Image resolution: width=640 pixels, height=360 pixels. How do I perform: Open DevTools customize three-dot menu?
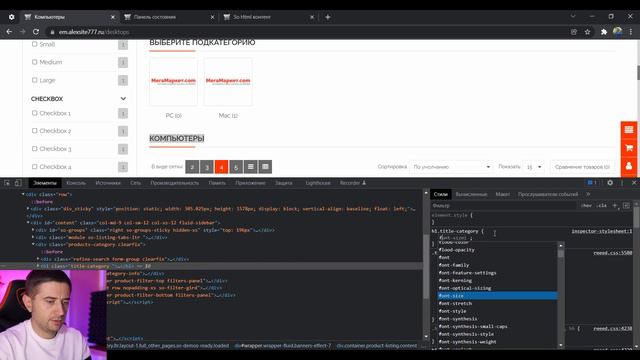(622, 183)
